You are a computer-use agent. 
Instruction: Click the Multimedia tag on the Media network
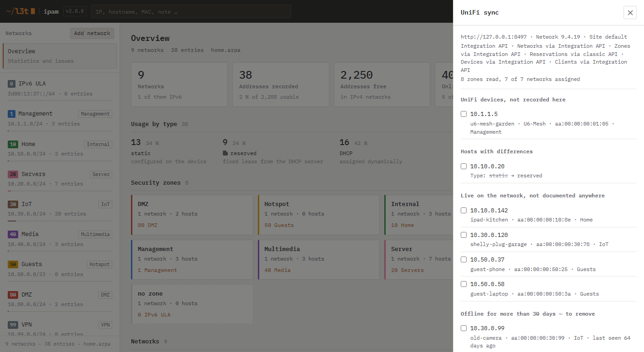point(95,234)
